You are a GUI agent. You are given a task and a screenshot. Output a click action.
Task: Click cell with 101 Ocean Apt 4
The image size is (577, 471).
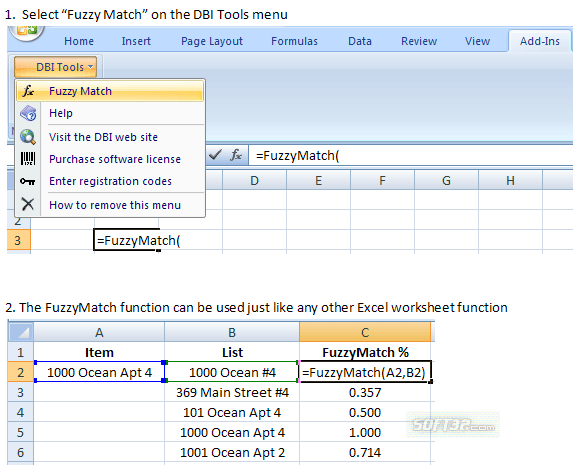(x=232, y=412)
